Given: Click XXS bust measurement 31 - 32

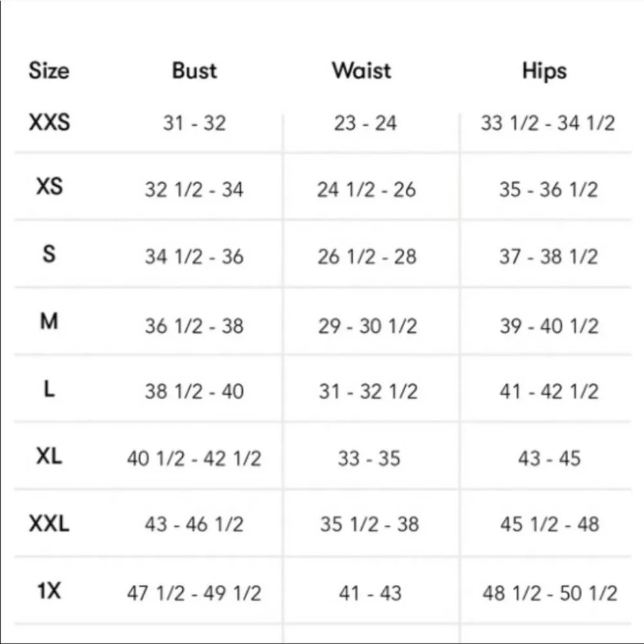Looking at the screenshot, I should [194, 122].
